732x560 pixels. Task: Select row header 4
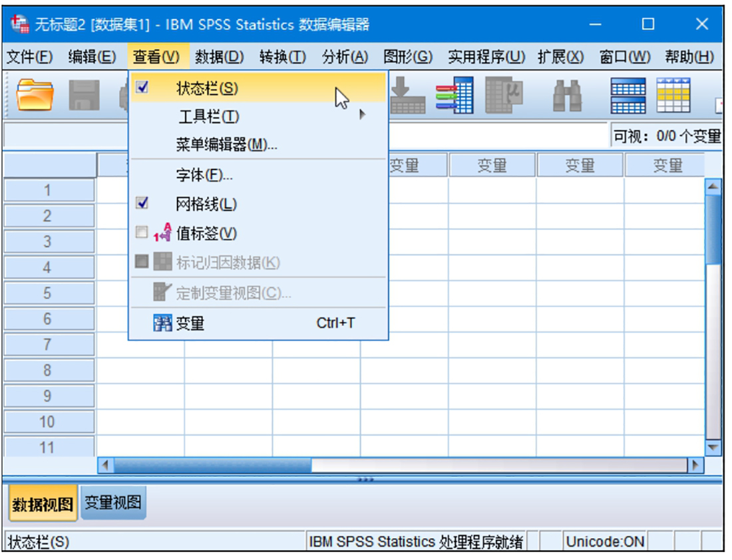(x=49, y=267)
